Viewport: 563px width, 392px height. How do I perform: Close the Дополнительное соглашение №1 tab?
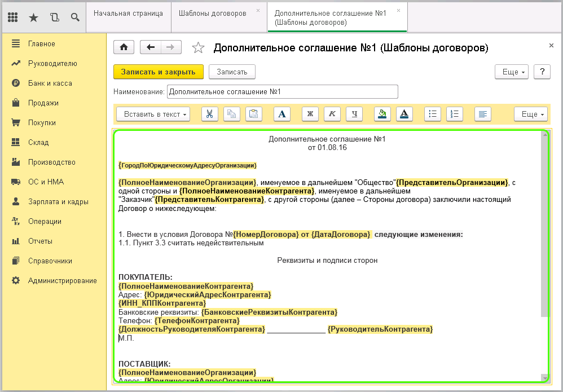(x=398, y=11)
